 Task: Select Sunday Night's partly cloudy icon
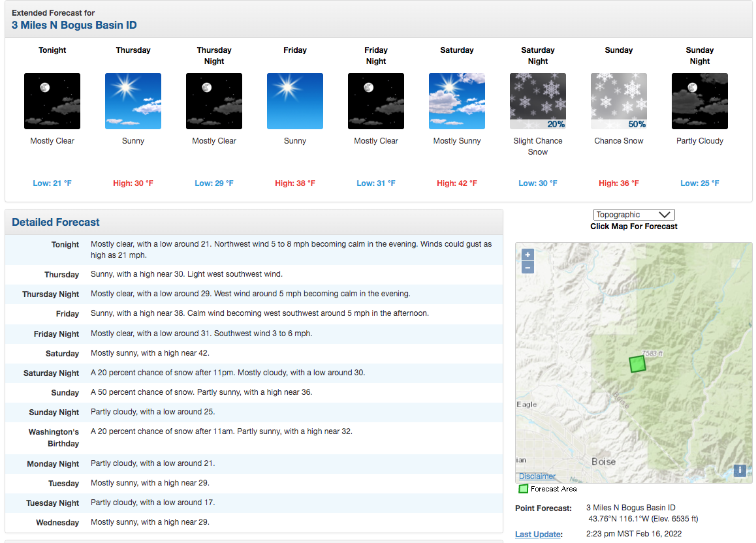pyautogui.click(x=700, y=101)
